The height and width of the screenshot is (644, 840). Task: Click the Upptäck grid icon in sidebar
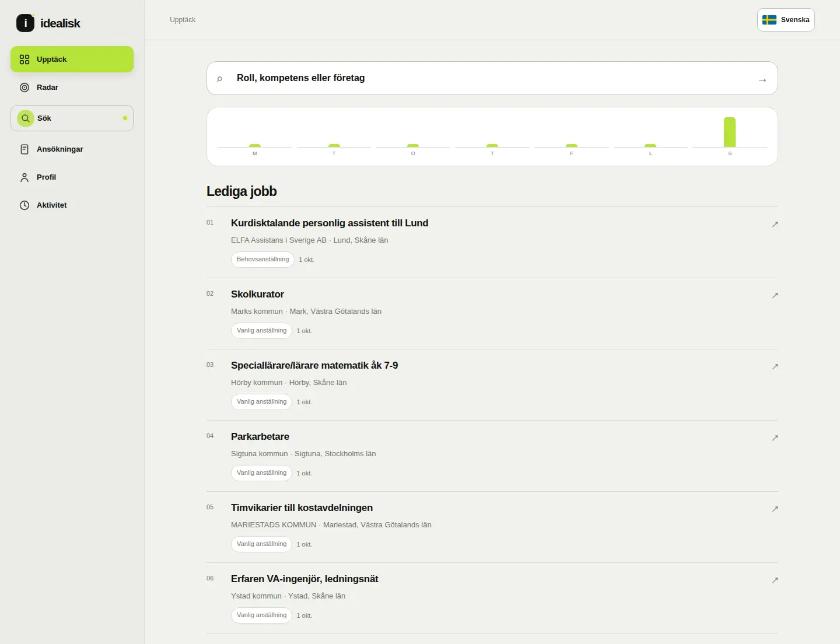click(x=24, y=60)
